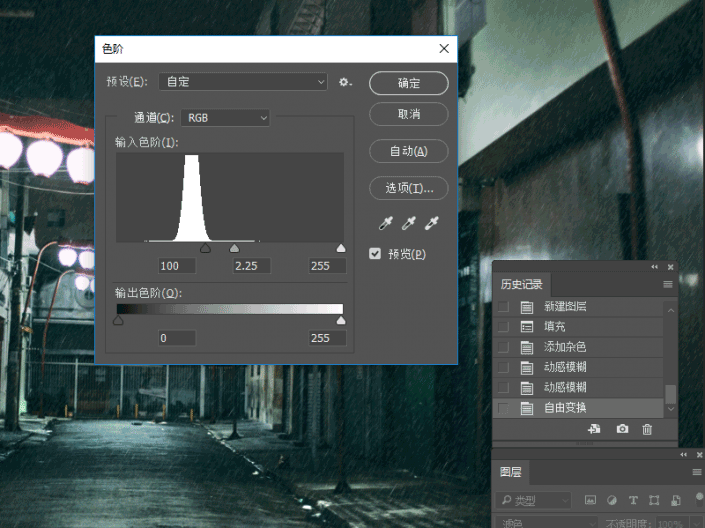Viewport: 705px width, 528px height.
Task: Set history brush source for 新建图层
Action: [x=504, y=307]
